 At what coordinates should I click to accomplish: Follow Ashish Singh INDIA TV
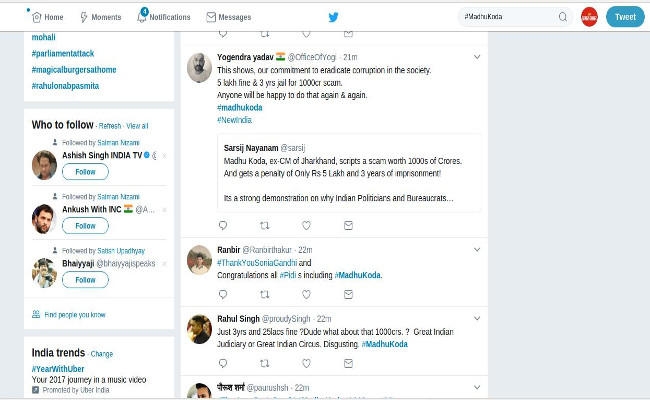coord(84,172)
